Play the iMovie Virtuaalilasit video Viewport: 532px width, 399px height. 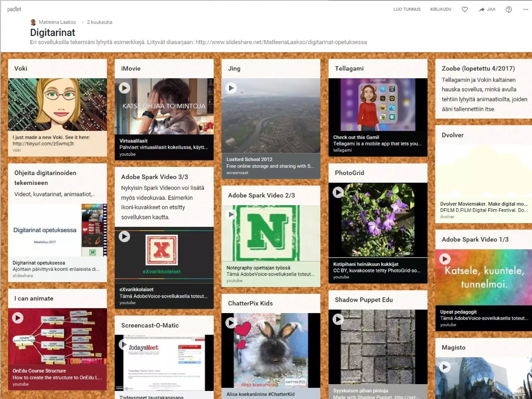(x=124, y=88)
